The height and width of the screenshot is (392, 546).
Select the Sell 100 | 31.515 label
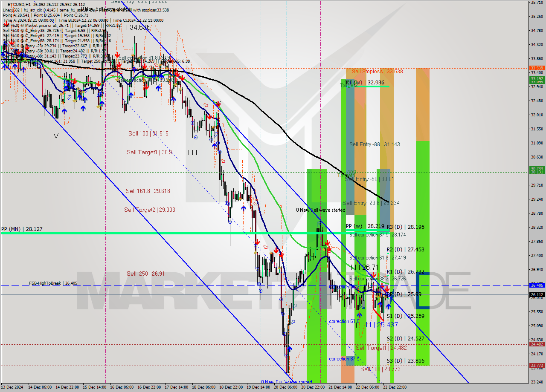(x=148, y=133)
